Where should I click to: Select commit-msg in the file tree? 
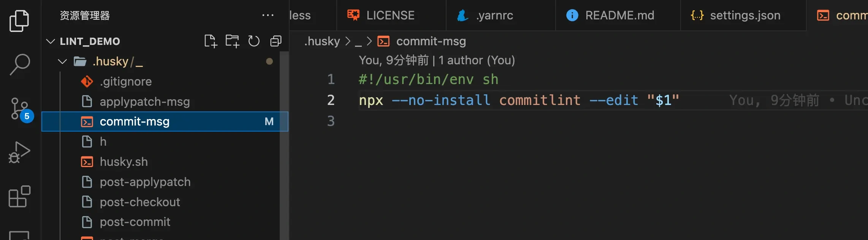point(165,121)
